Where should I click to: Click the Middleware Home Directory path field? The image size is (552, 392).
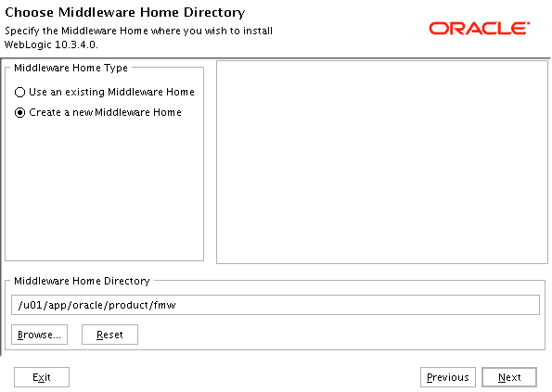[x=276, y=305]
